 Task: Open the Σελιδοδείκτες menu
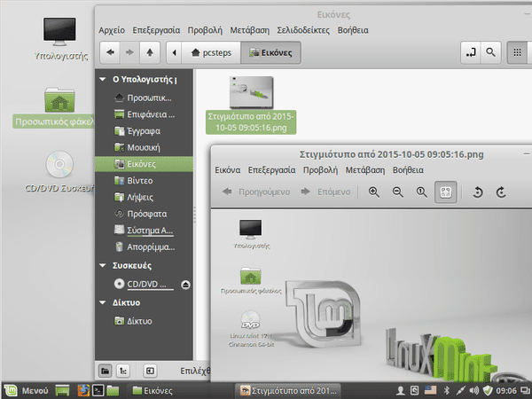click(x=303, y=30)
